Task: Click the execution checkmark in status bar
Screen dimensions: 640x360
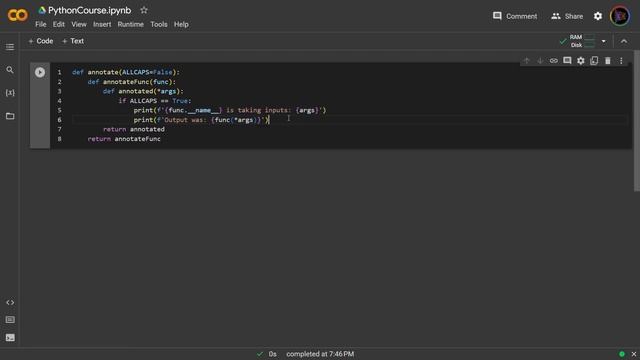Action: tap(260, 354)
